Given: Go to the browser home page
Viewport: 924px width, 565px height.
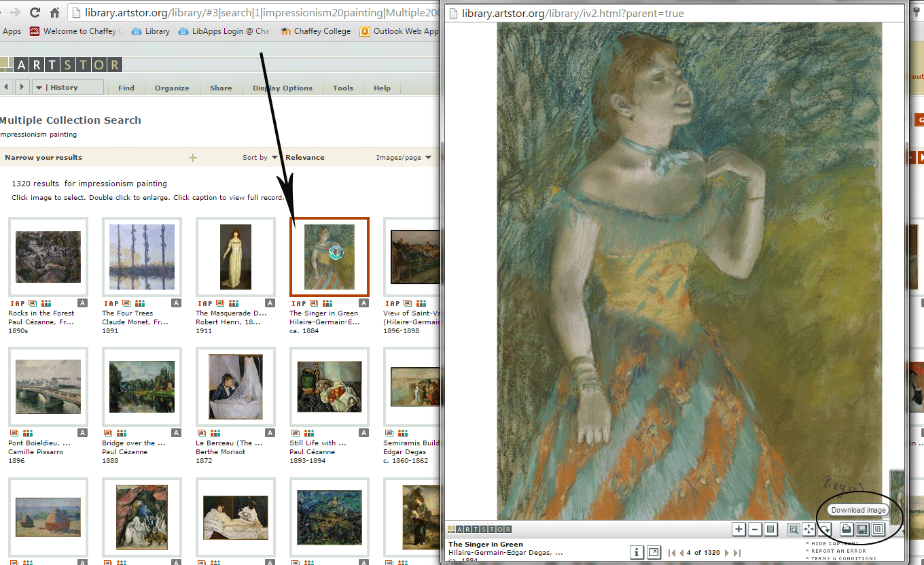Looking at the screenshot, I should coord(54,12).
